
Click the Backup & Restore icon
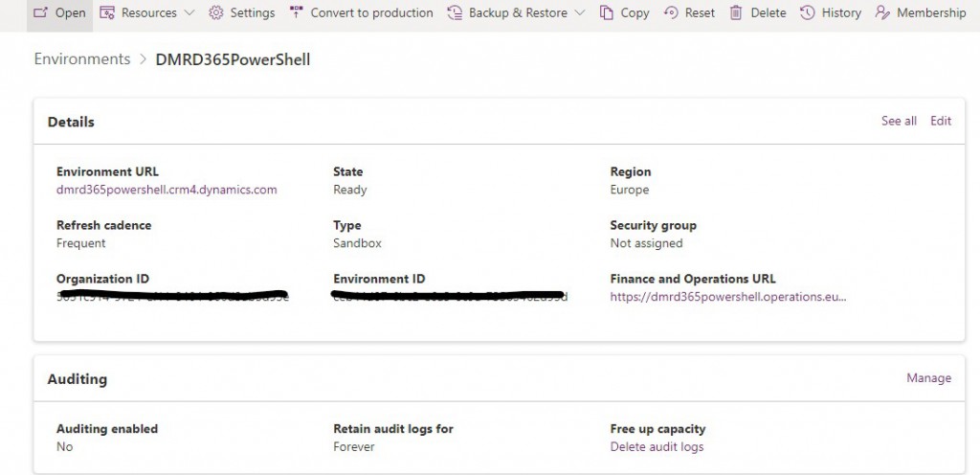click(x=455, y=12)
